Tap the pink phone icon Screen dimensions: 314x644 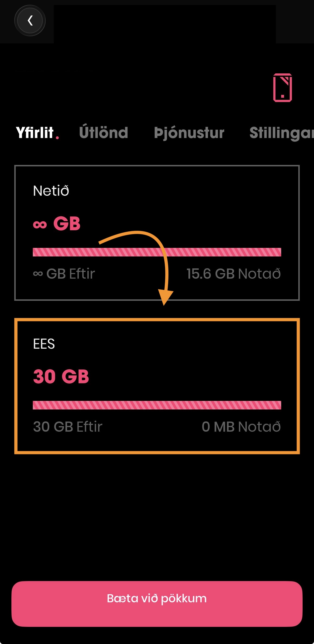point(283,88)
